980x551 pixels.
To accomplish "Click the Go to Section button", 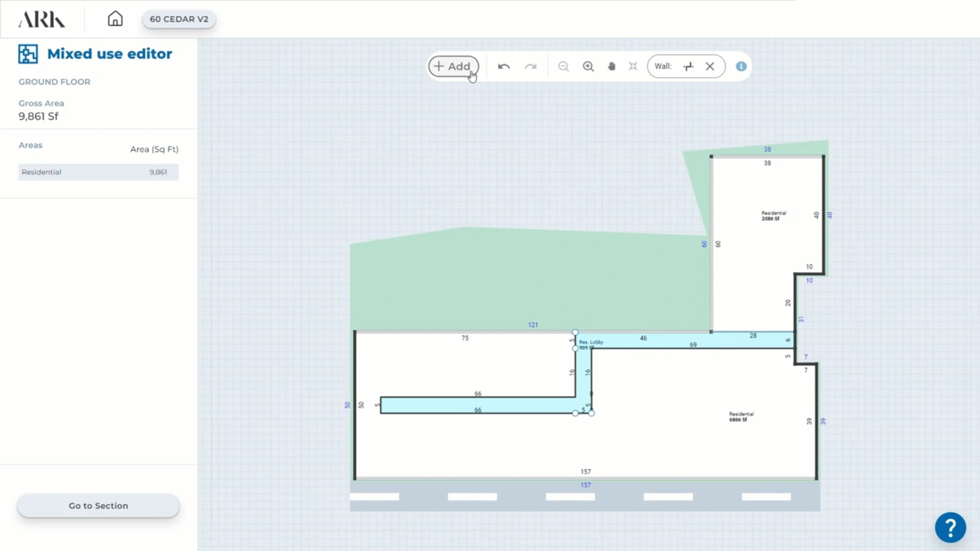I will tap(99, 506).
